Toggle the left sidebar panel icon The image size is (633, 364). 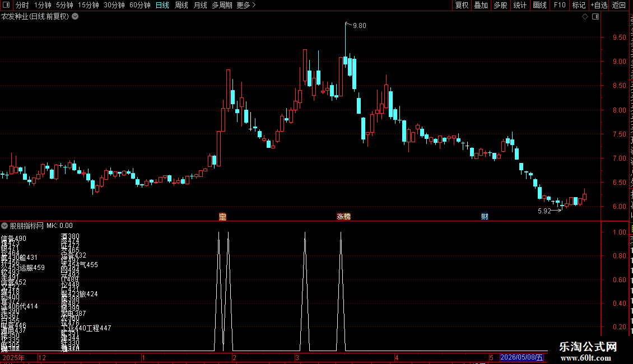click(6, 5)
